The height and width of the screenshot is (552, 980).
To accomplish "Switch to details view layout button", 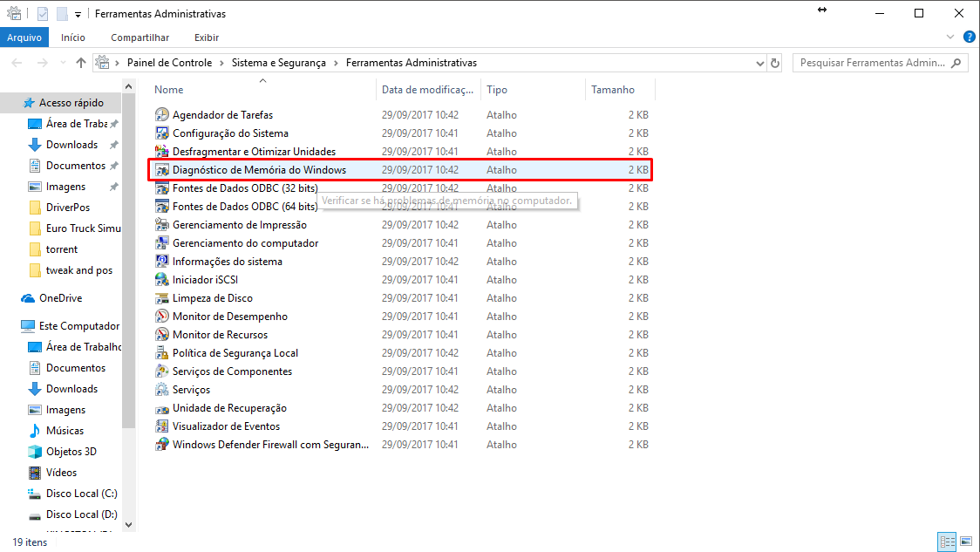I will (x=947, y=542).
